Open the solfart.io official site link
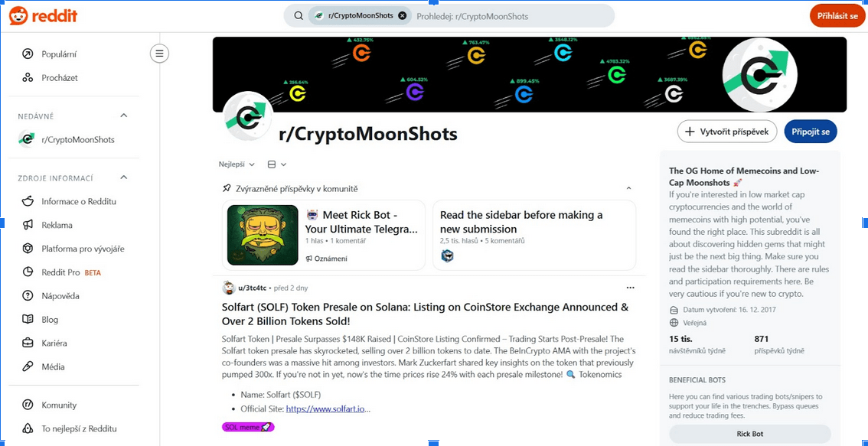This screenshot has height=446, width=868. tap(328, 409)
